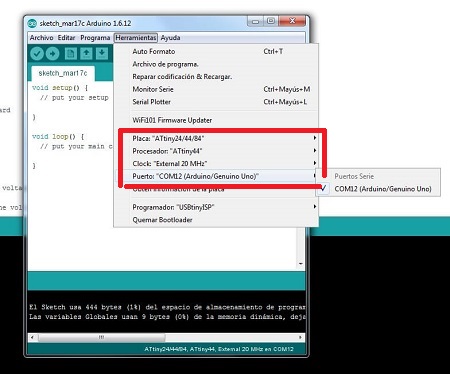Viewport: 450px width, 374px height.
Task: Open Monitor Serie
Action: point(216,89)
